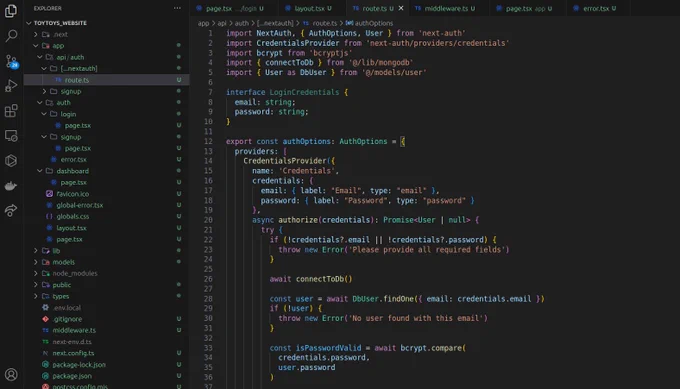Open route.ts in the file tree
This screenshot has height=389, width=680.
point(106,80)
